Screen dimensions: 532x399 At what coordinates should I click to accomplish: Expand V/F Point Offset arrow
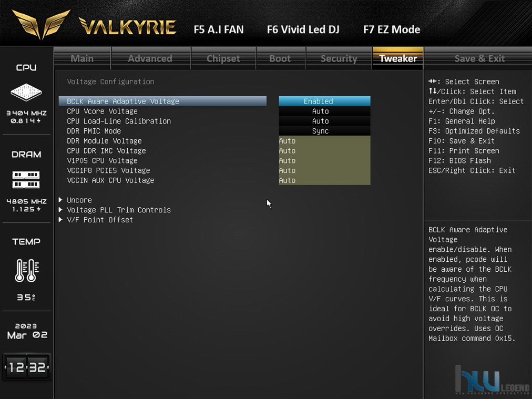pyautogui.click(x=60, y=220)
